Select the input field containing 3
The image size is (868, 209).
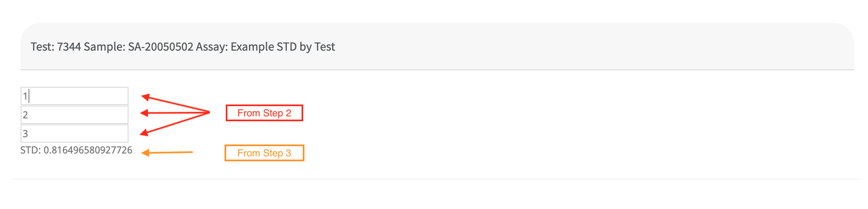point(75,133)
